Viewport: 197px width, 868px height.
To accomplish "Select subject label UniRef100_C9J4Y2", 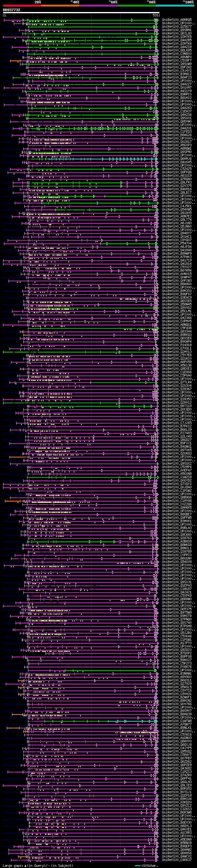I will tap(177, 71).
